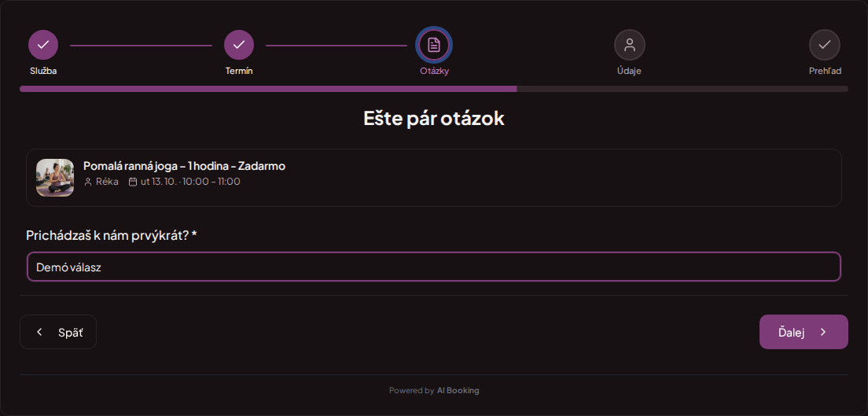Open the yoga service thumbnail image

coord(55,178)
